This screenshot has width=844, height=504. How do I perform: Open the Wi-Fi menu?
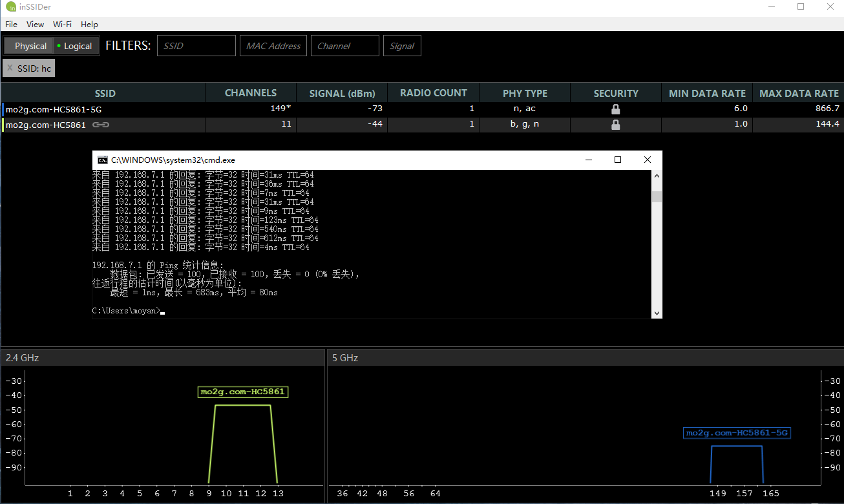63,25
